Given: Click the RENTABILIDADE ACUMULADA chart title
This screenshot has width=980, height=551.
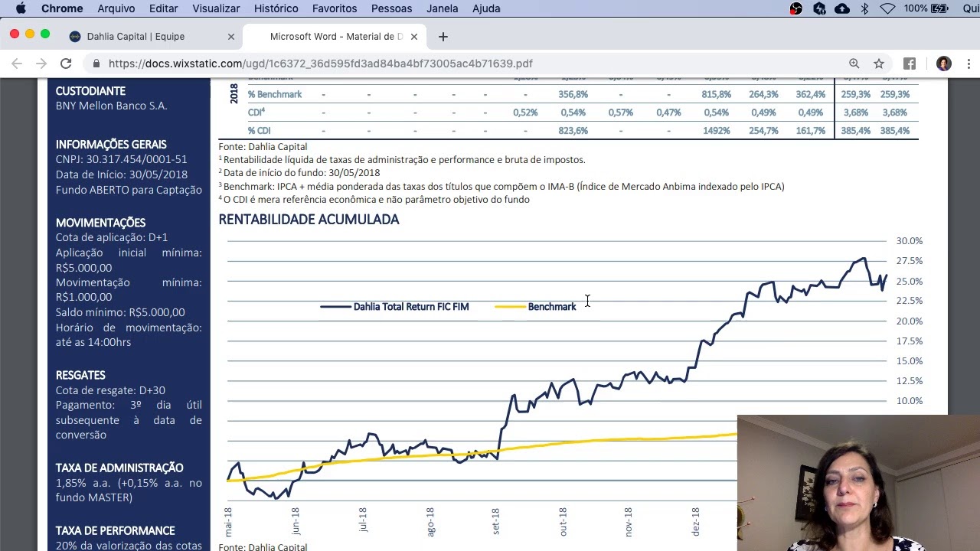Looking at the screenshot, I should [x=309, y=220].
